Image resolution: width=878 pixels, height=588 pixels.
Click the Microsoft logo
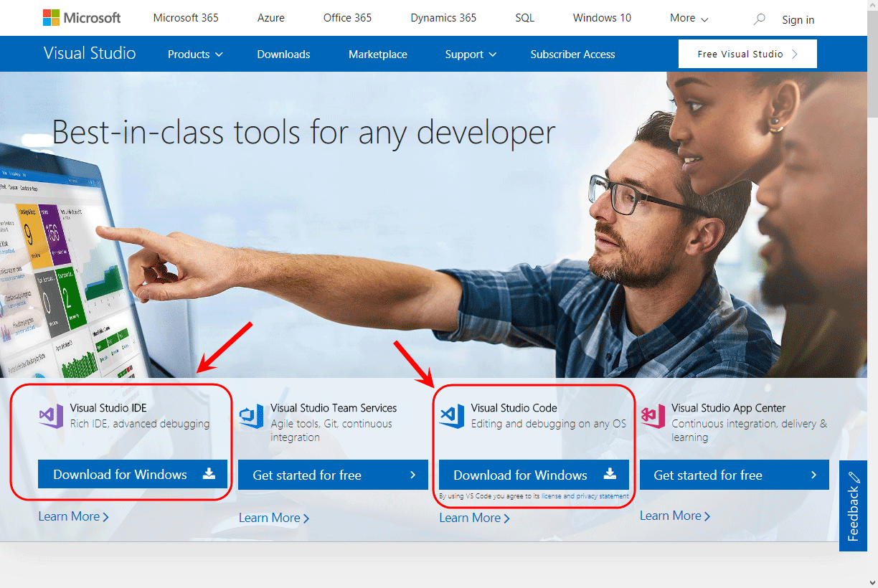(82, 18)
